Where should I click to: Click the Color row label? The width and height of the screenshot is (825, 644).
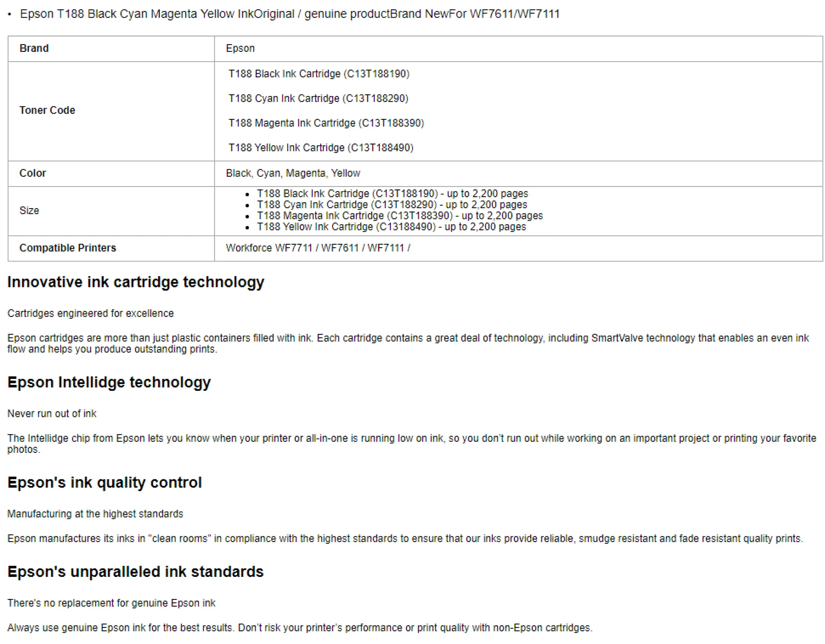click(x=33, y=173)
